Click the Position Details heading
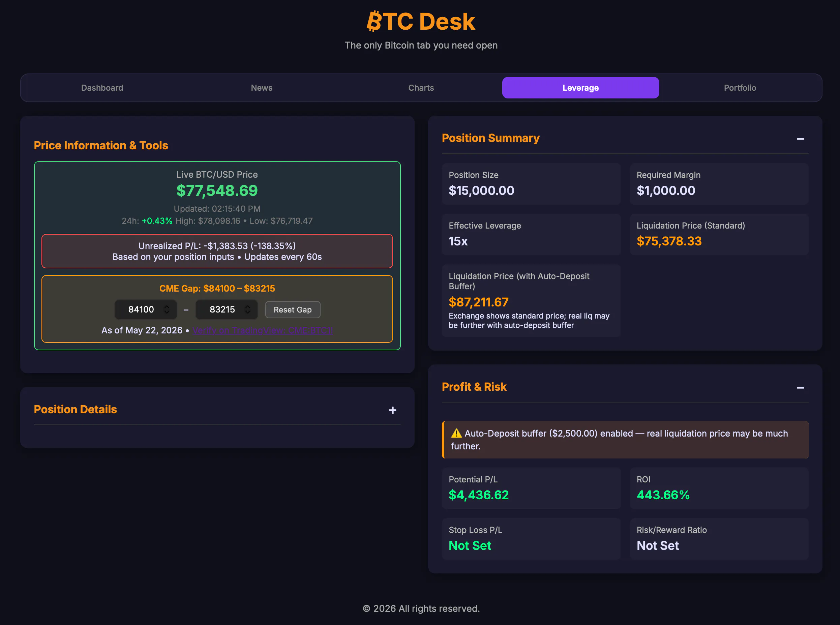The height and width of the screenshot is (625, 840). (75, 409)
